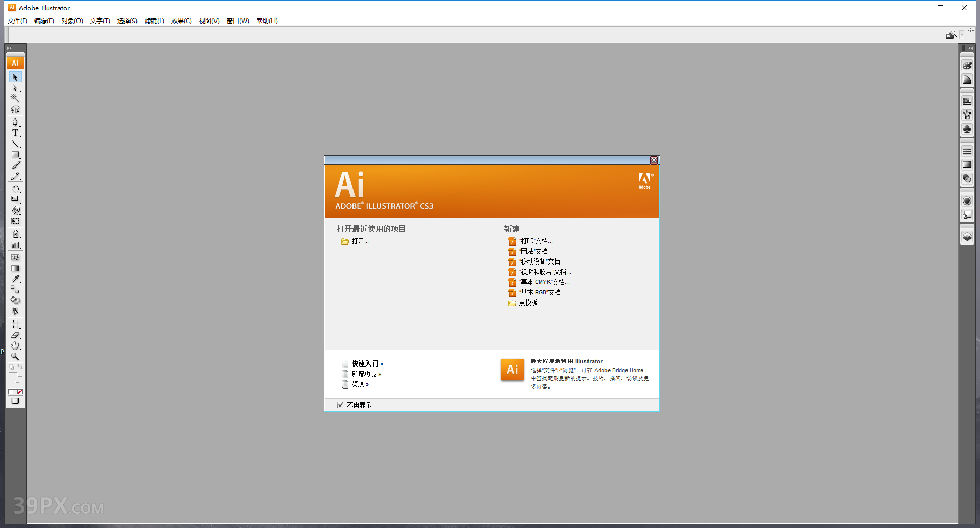Select the Pen tool
Image resolution: width=980 pixels, height=528 pixels.
pyautogui.click(x=15, y=123)
